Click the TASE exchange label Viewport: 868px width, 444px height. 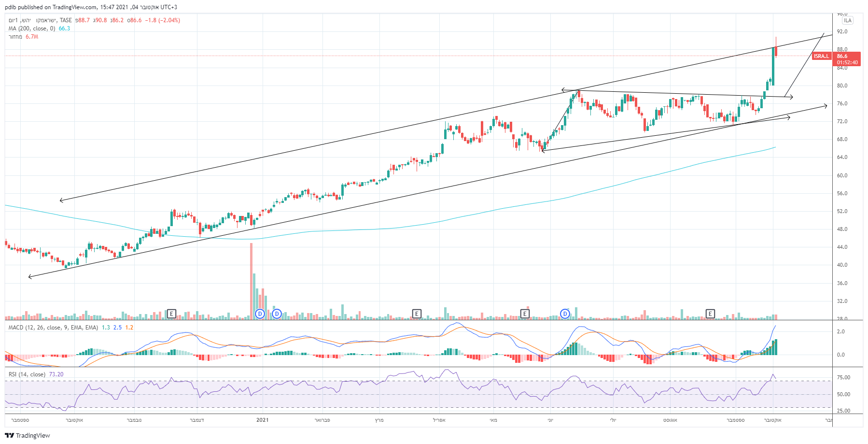66,20
